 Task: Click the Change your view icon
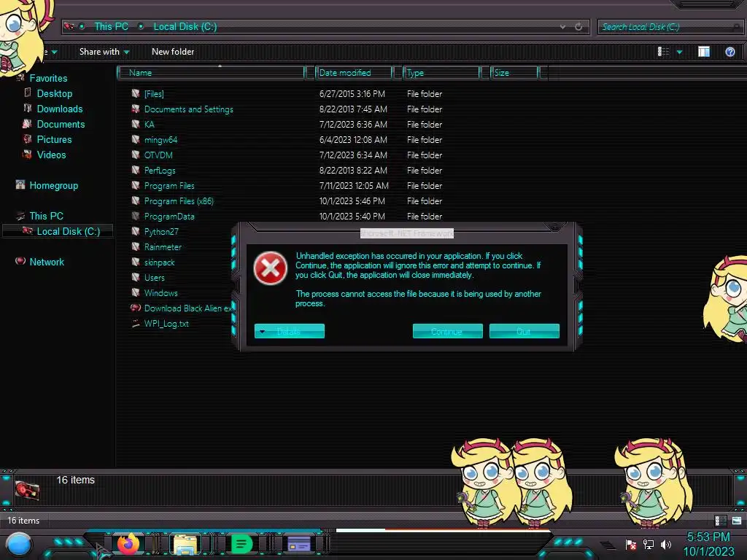(x=663, y=52)
